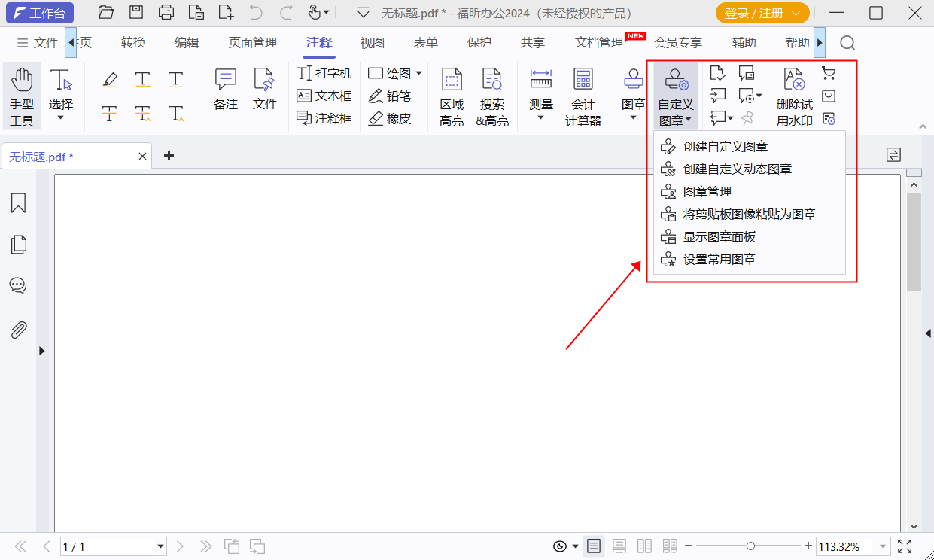Click the zoom slider handle
This screenshot has height=560, width=934.
750,546
